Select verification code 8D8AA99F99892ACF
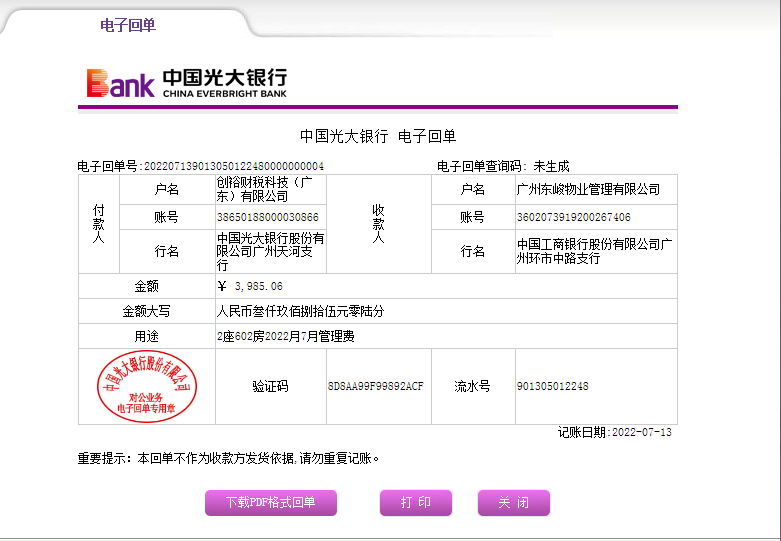The width and height of the screenshot is (781, 541). pos(375,386)
